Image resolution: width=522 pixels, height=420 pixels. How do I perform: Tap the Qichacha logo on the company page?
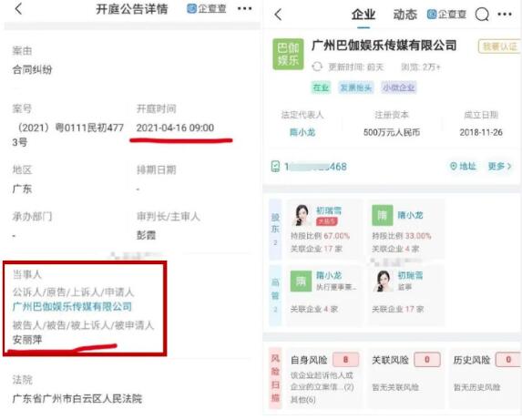tap(446, 14)
